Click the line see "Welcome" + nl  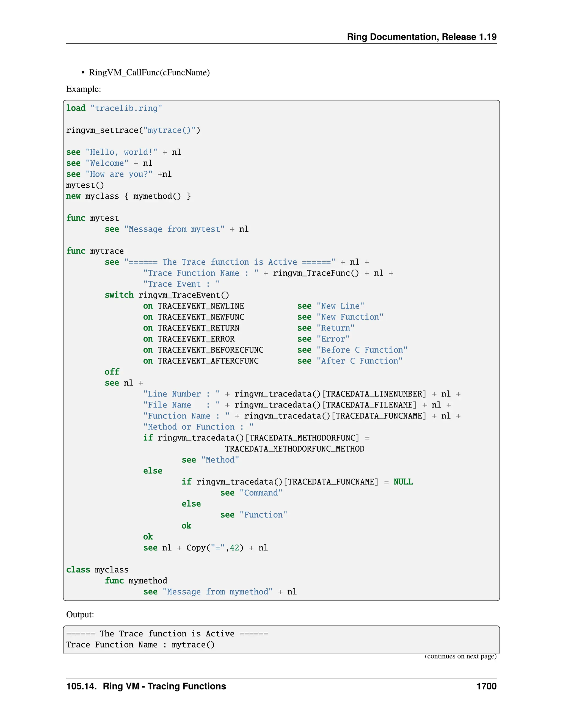click(109, 163)
